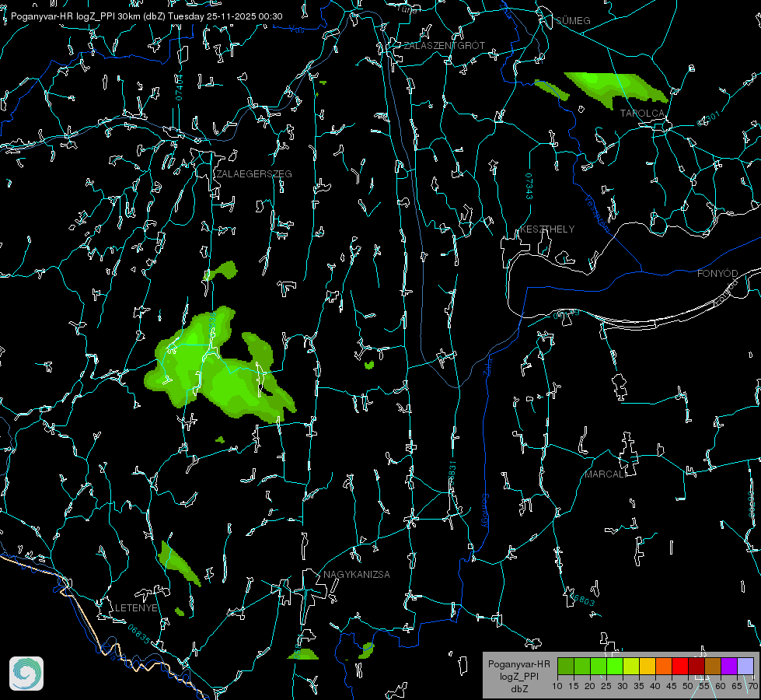Click the road number label 06803
Screen dimensions: 761x700
coord(581,598)
